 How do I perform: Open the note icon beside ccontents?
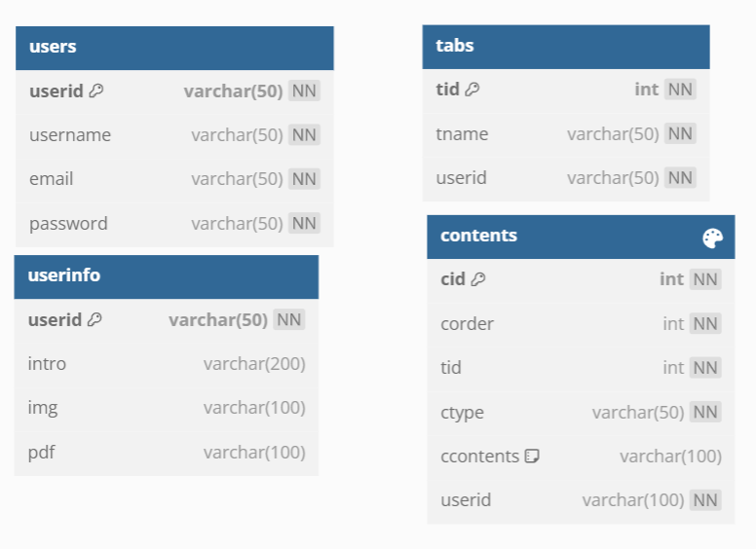click(532, 456)
